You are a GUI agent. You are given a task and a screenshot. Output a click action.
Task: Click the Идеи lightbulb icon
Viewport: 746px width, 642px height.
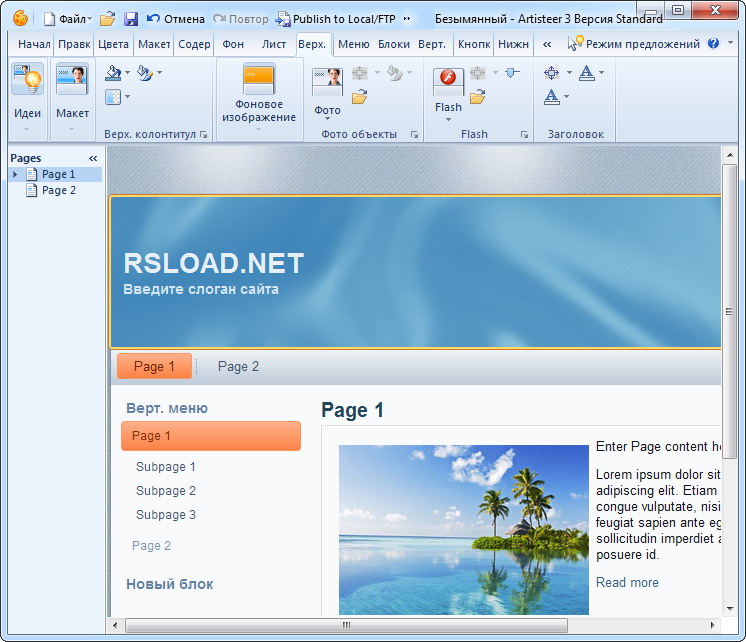[x=27, y=79]
